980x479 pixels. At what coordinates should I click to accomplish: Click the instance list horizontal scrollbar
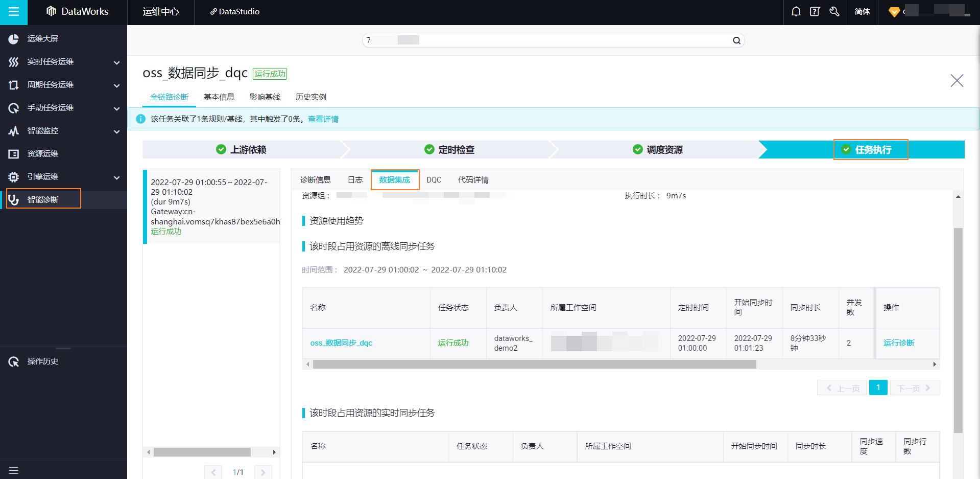(x=202, y=452)
